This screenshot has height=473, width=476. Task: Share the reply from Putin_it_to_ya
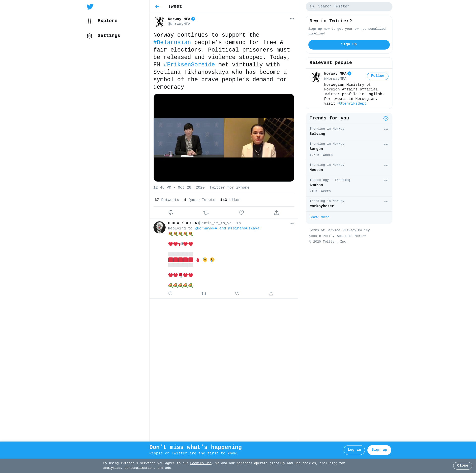pos(271,294)
